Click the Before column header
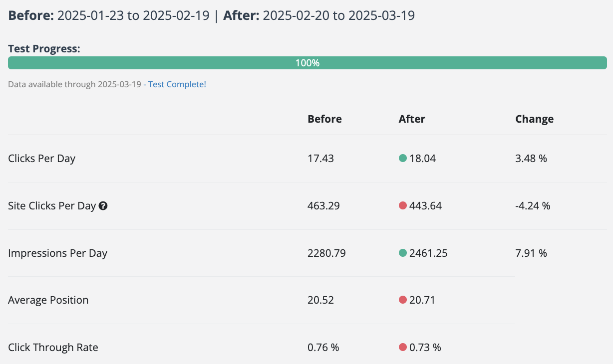Screen dimensions: 613x364 pos(324,119)
